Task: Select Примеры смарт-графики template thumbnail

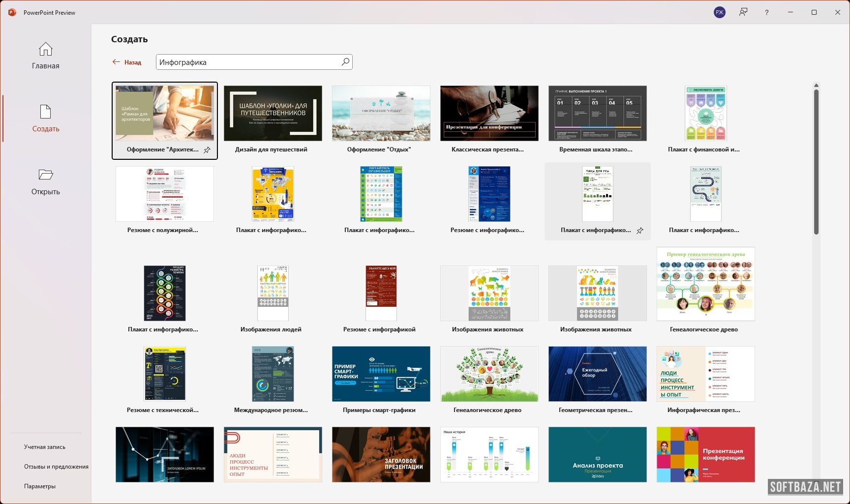Action: tap(381, 374)
